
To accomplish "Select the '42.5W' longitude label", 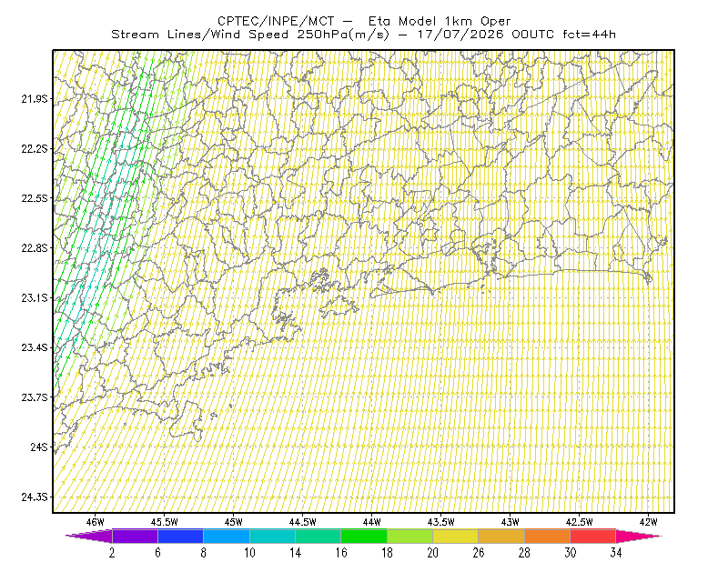I will click(579, 522).
